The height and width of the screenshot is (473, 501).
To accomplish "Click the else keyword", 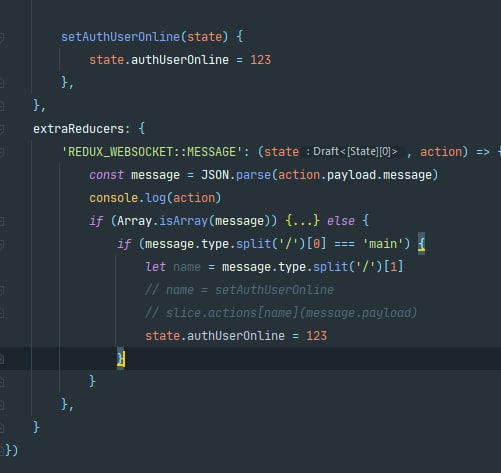I will (x=341, y=221).
